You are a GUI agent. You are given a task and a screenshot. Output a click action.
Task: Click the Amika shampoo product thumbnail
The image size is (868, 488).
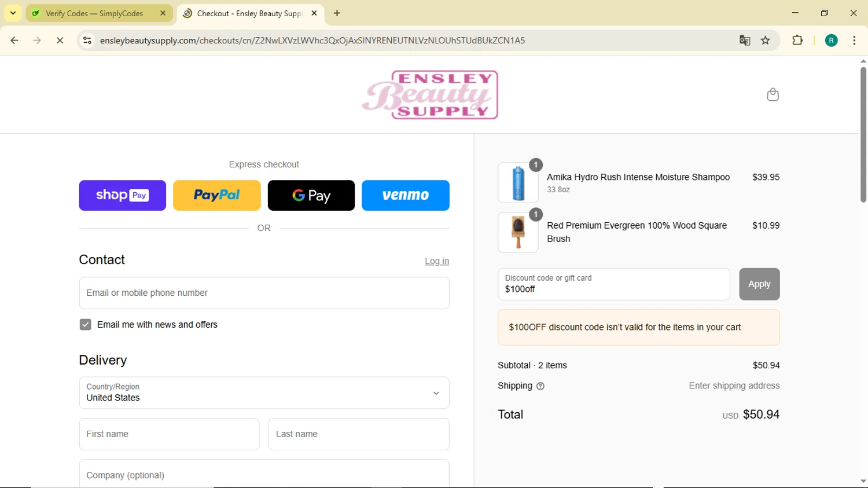tap(518, 183)
